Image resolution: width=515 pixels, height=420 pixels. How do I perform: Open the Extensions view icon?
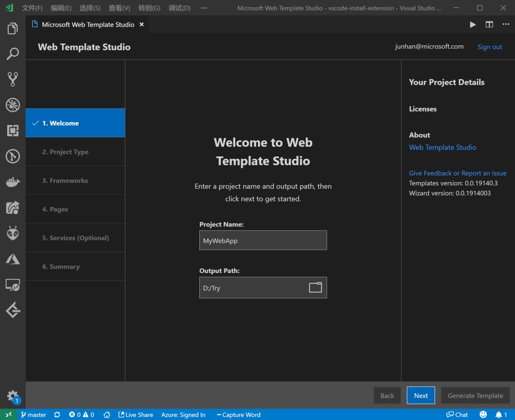12,130
